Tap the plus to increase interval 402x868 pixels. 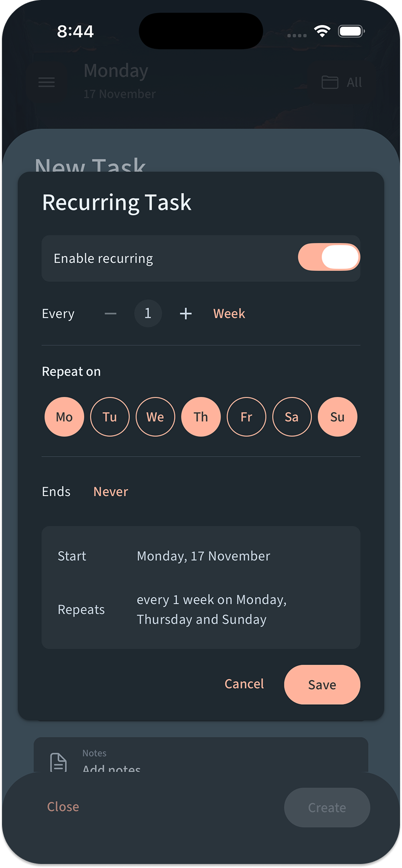[185, 313]
